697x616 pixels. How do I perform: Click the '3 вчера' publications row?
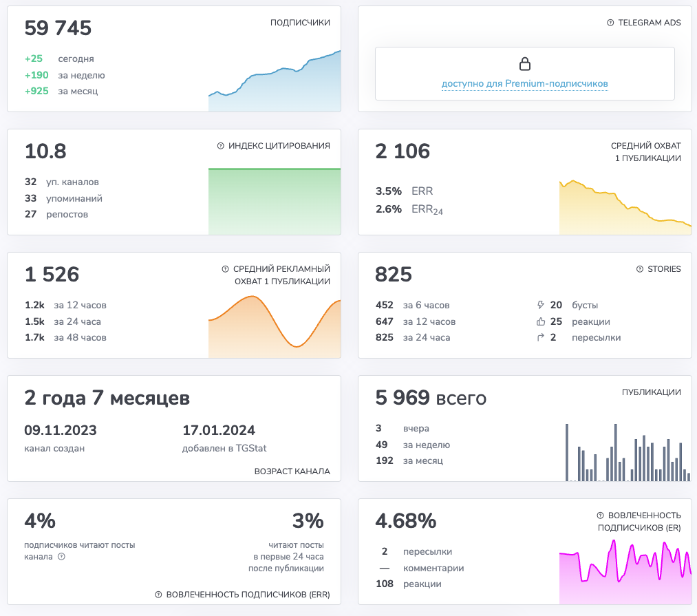pos(403,428)
